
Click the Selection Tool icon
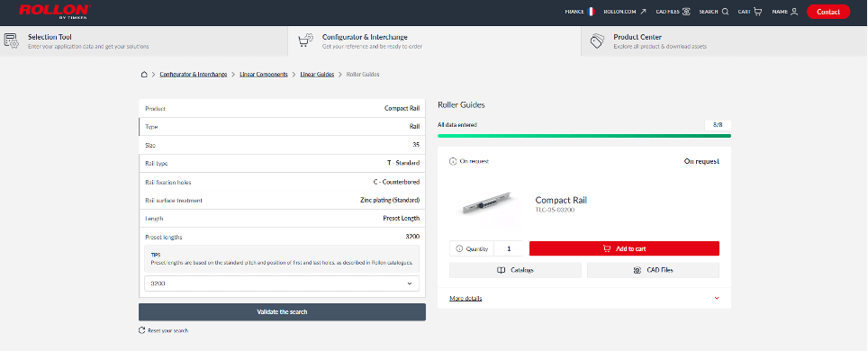click(11, 40)
